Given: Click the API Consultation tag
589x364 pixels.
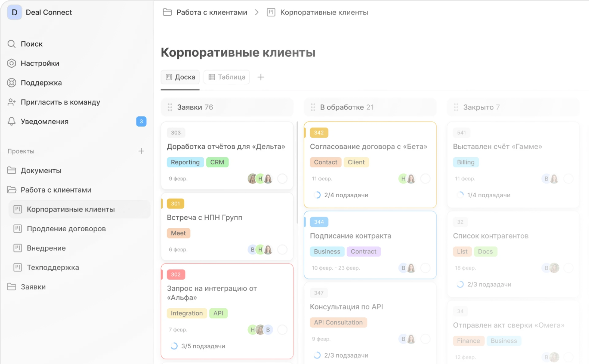Looking at the screenshot, I should tap(338, 322).
